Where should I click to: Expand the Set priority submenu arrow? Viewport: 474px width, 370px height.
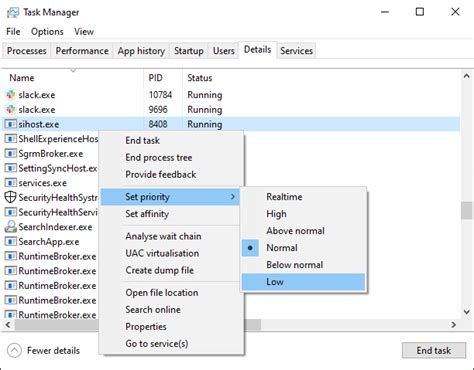233,197
